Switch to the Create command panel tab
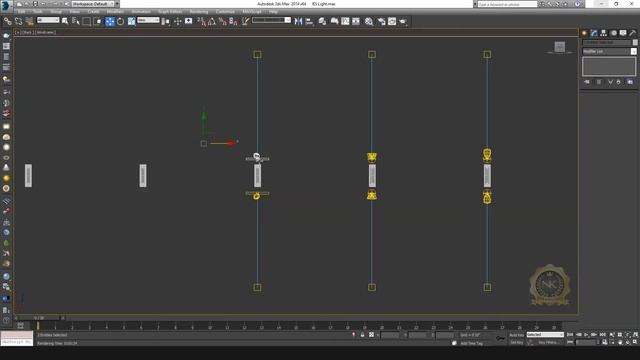Viewport: 640px width, 360px height. 584,33
